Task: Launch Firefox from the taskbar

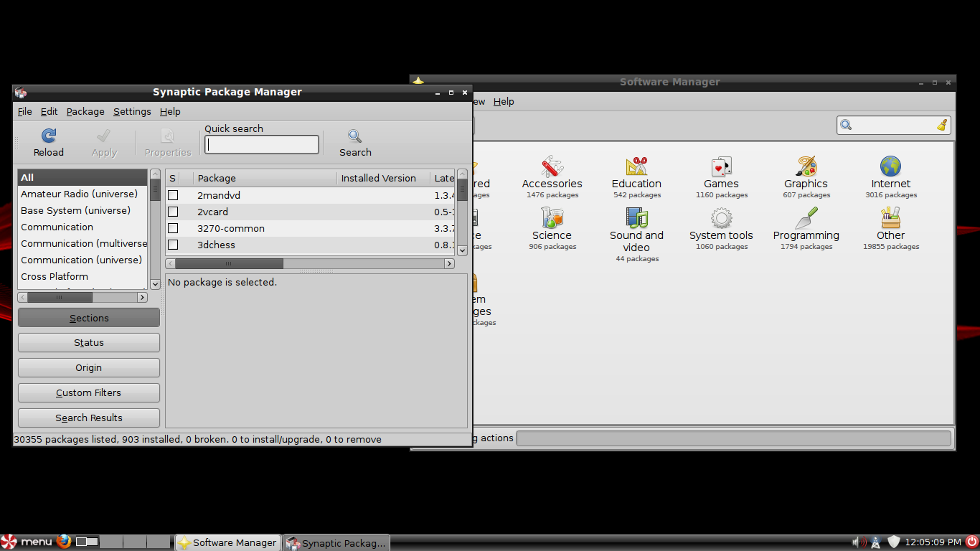Action: (65, 542)
